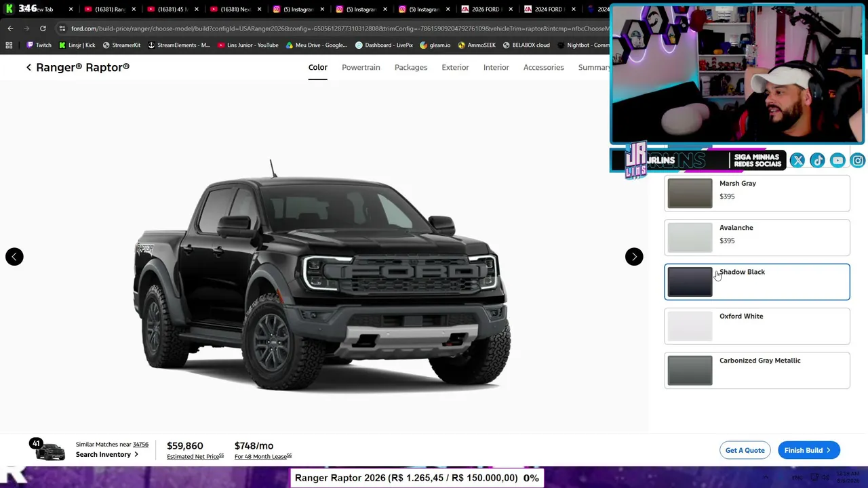Open the Dashboard - LivePix bookmark
The width and height of the screenshot is (868, 488).
(x=384, y=45)
